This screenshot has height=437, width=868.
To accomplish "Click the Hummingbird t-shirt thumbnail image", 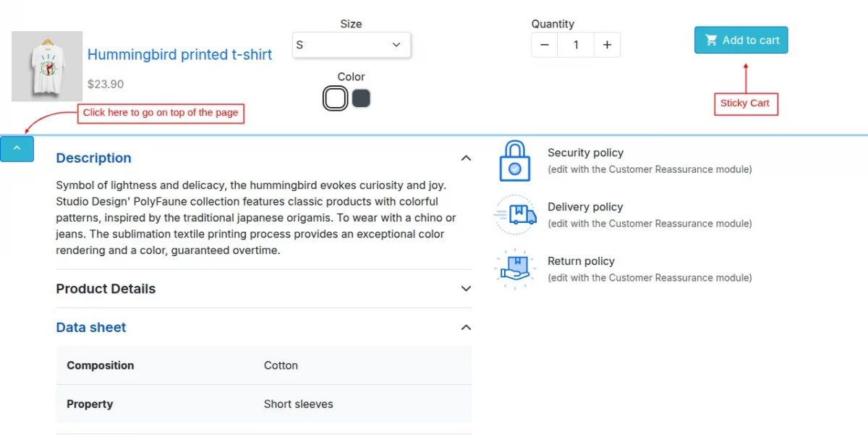I will coord(47,67).
